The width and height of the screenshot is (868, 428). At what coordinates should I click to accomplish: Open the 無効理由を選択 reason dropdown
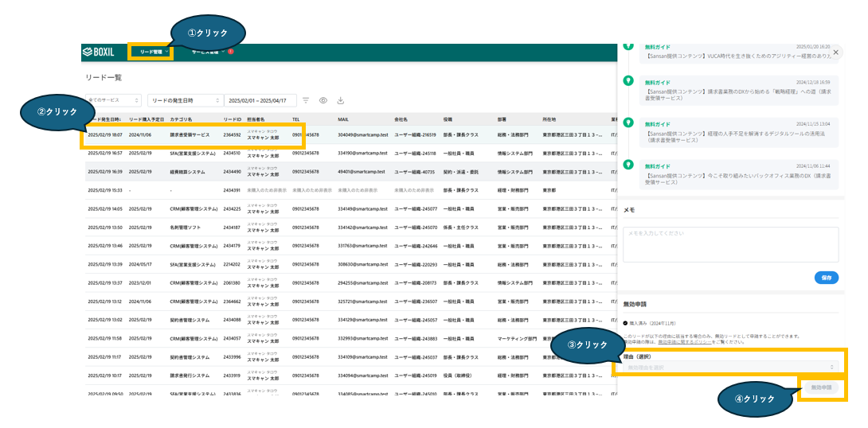[729, 367]
